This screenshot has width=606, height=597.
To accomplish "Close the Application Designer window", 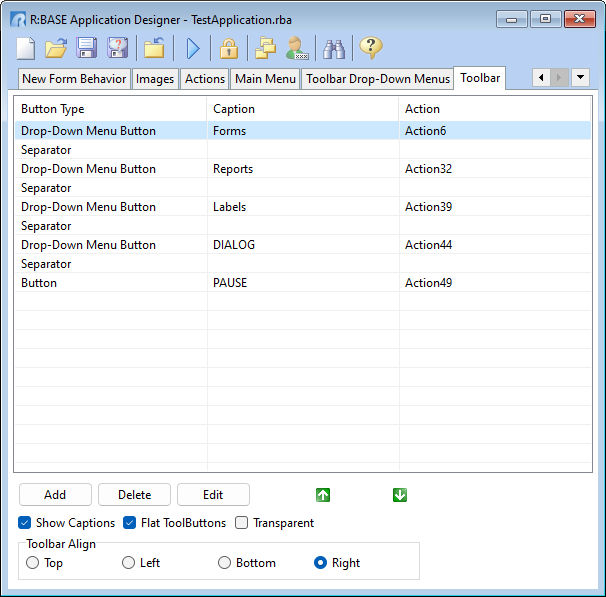I will 579,19.
